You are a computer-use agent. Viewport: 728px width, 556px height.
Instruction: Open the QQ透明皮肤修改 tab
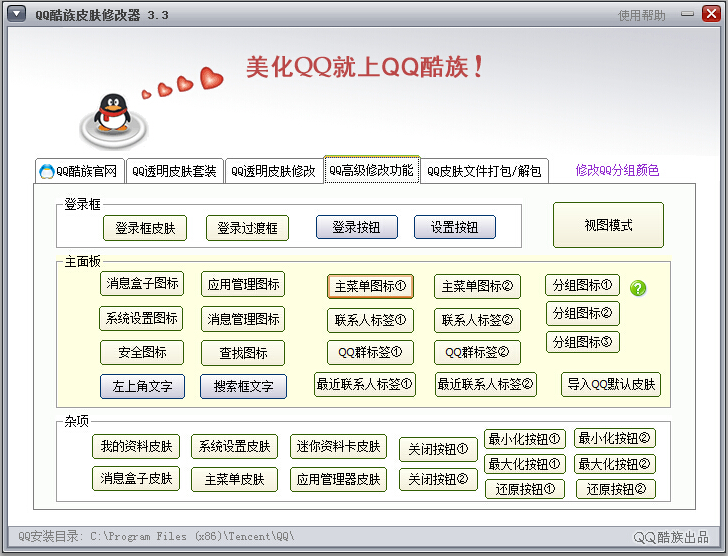coord(274,171)
